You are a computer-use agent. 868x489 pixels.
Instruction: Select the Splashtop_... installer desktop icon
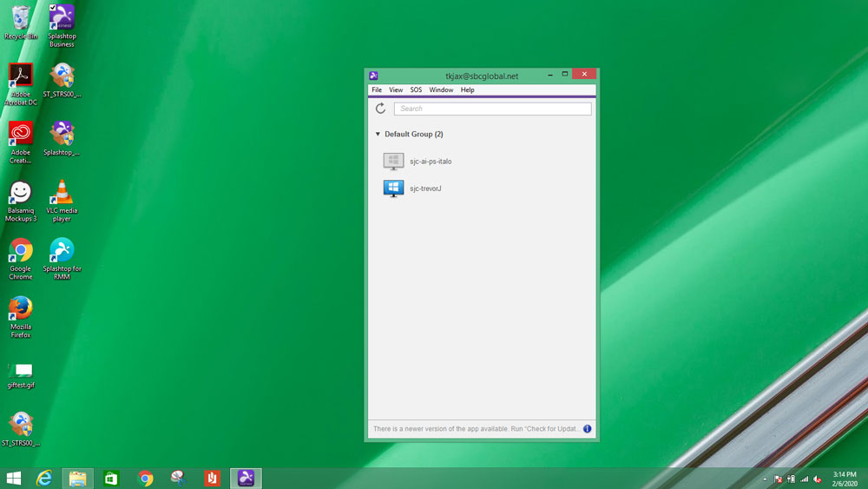click(62, 138)
